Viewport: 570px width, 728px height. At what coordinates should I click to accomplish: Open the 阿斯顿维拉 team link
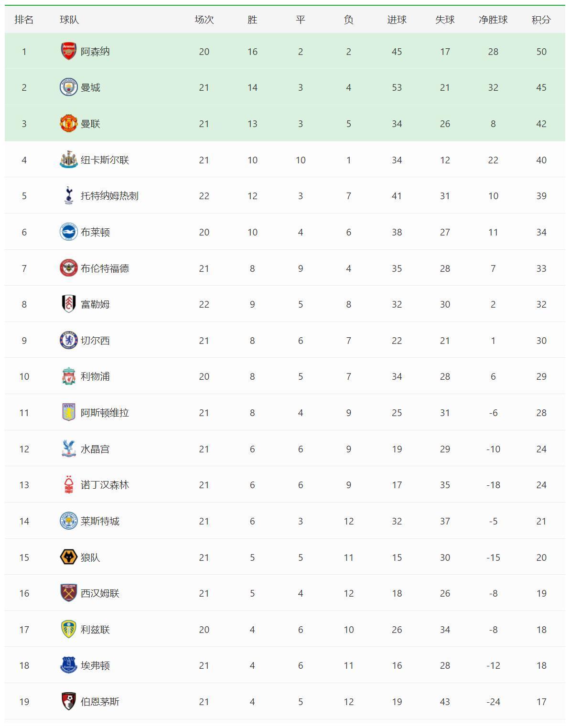105,413
